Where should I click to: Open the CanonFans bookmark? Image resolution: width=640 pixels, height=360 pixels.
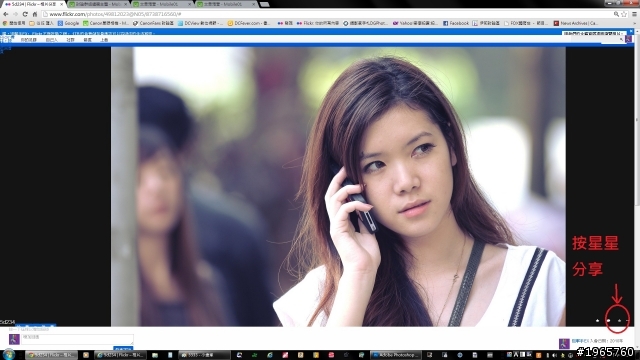point(153,23)
